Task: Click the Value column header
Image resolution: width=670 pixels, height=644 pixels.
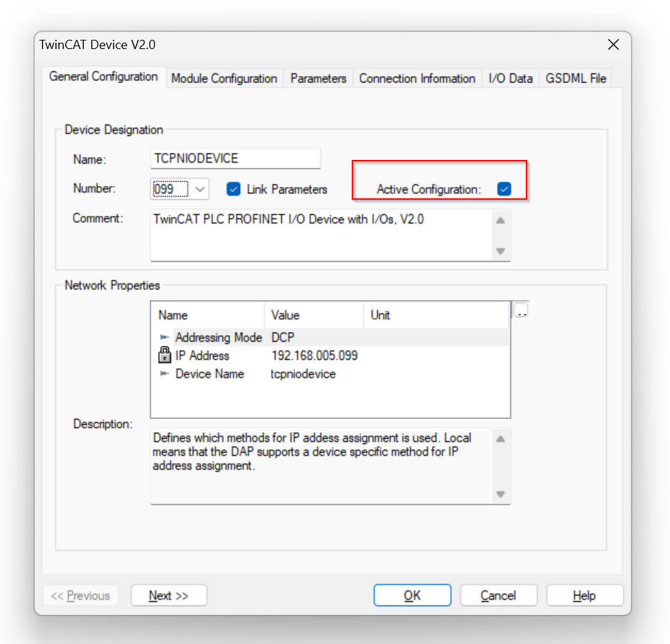Action: click(x=314, y=315)
